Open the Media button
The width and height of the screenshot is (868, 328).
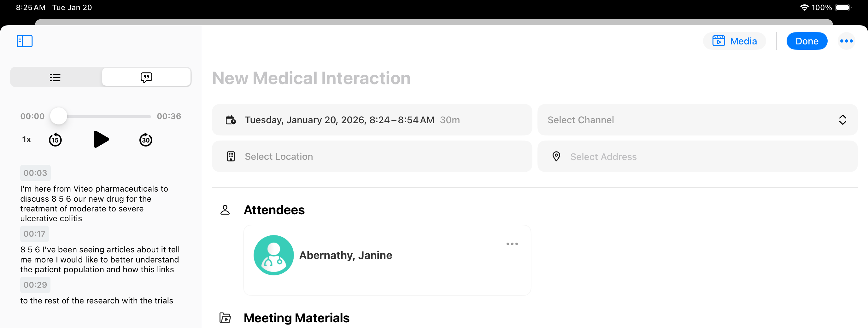(734, 41)
